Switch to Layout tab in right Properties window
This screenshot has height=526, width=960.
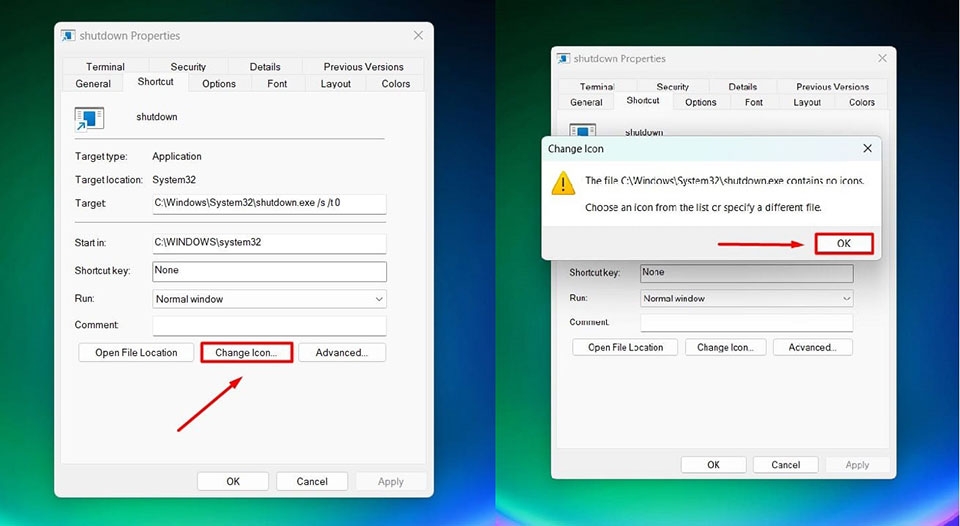(x=807, y=102)
